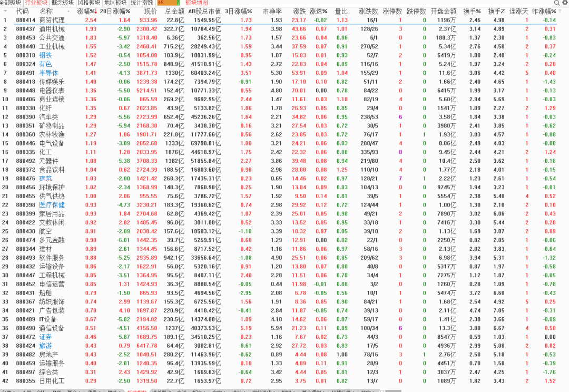The image size is (569, 392).
Task: Select the 房地产 row name
Action: click(x=48, y=354)
